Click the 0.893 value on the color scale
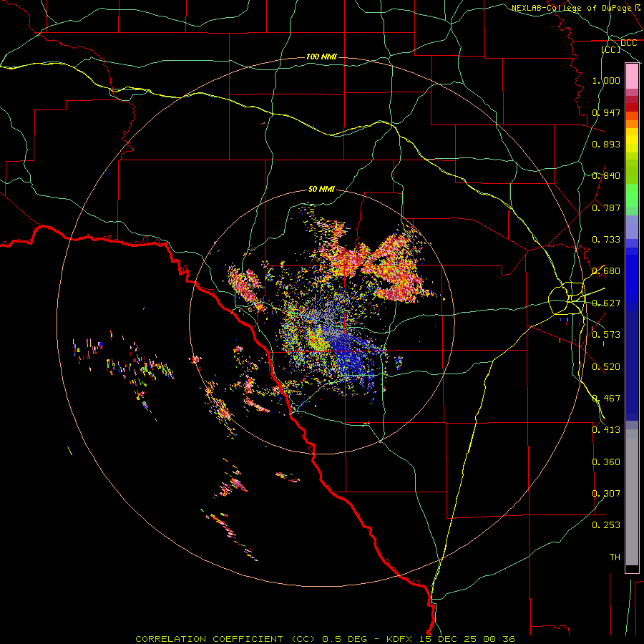Viewport: 644px width, 644px height. (x=606, y=144)
